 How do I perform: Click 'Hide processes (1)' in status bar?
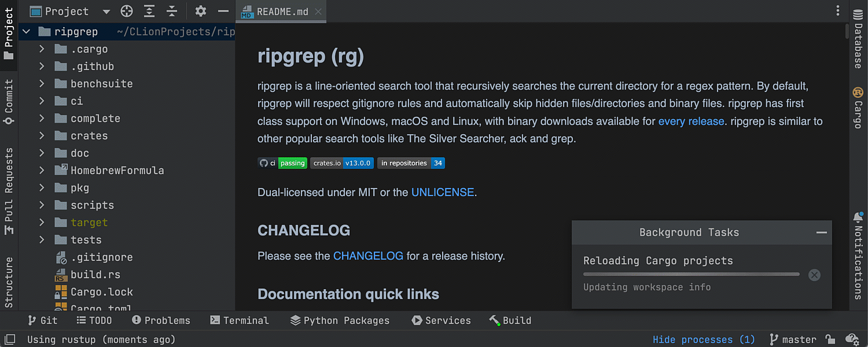pos(704,339)
